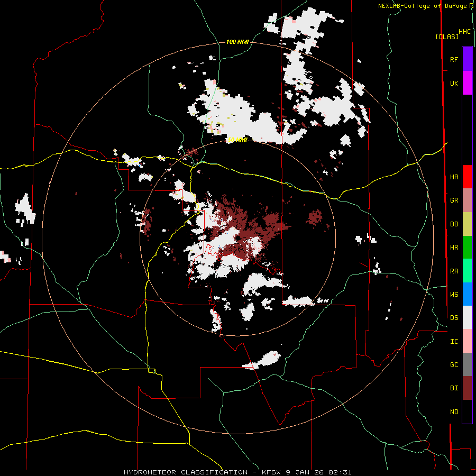This screenshot has height=476, width=476.
Task: Select the BD big drops legend swatch
Action: (467, 224)
